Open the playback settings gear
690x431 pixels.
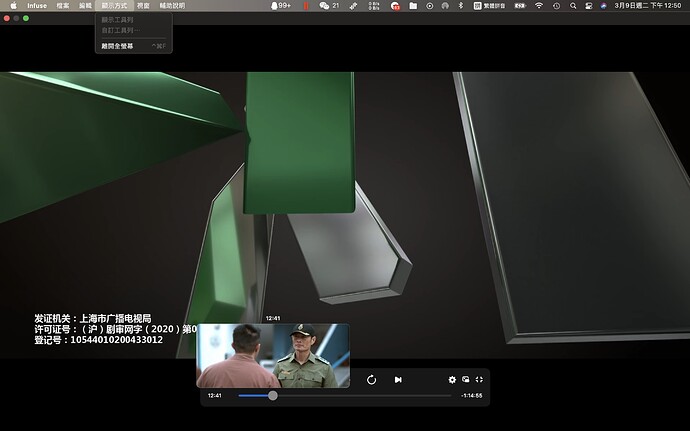452,379
